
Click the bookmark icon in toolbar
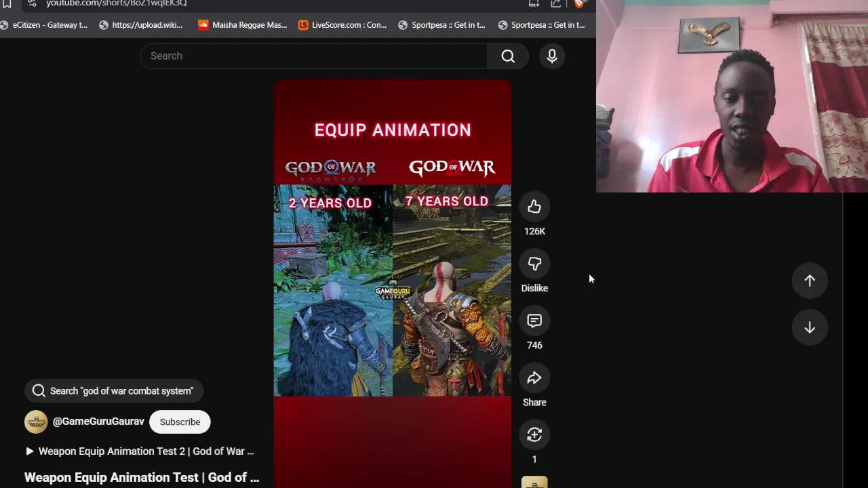tap(7, 3)
